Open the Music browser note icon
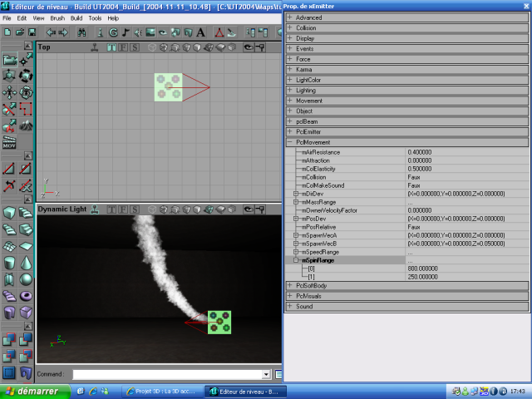 click(126, 32)
